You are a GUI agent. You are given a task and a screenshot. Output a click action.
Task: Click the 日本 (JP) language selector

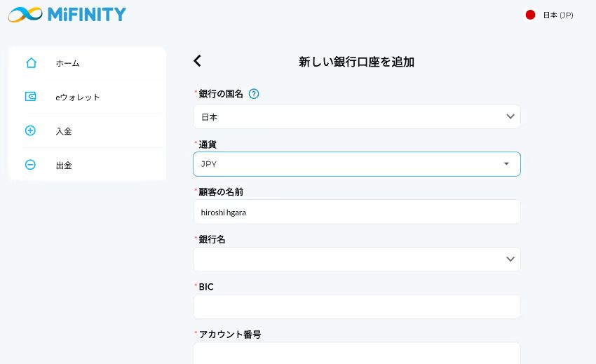tap(557, 15)
